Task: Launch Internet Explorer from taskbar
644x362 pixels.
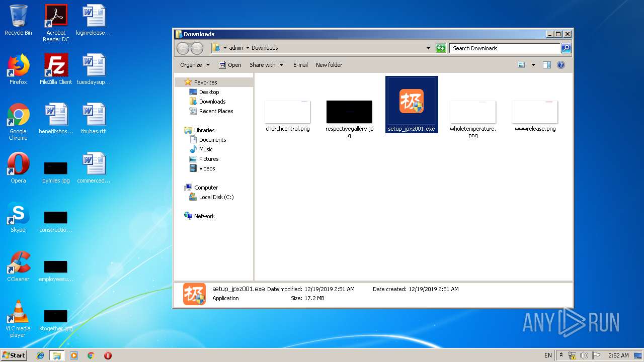Action: [40, 355]
